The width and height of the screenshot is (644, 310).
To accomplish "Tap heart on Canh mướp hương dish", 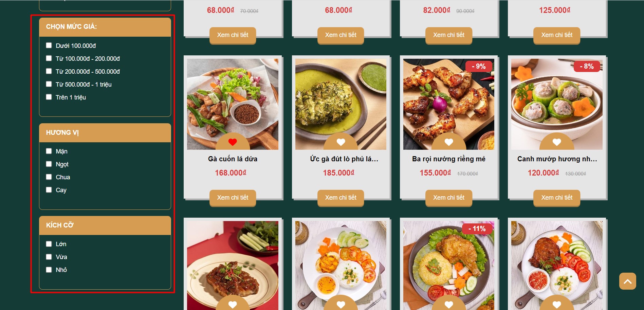I will click(557, 142).
